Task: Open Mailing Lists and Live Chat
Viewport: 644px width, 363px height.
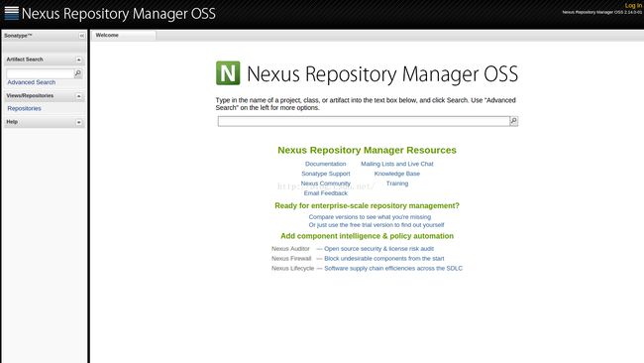Action: (x=396, y=164)
